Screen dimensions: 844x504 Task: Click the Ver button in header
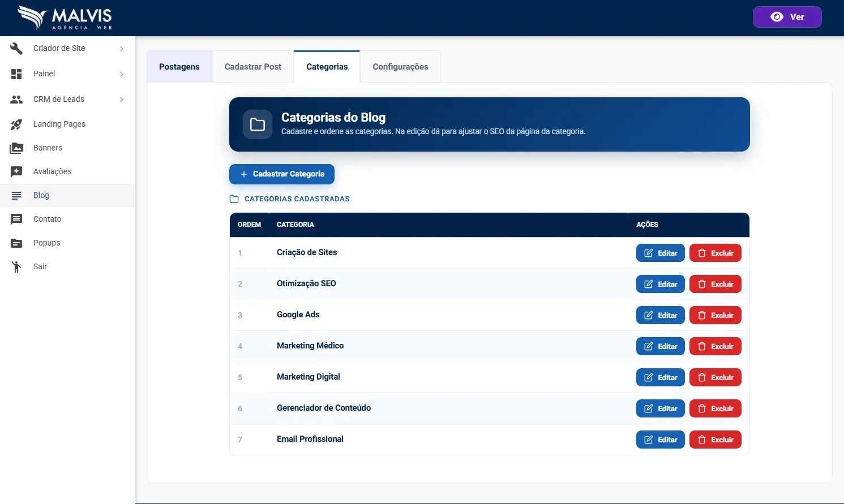coord(787,17)
